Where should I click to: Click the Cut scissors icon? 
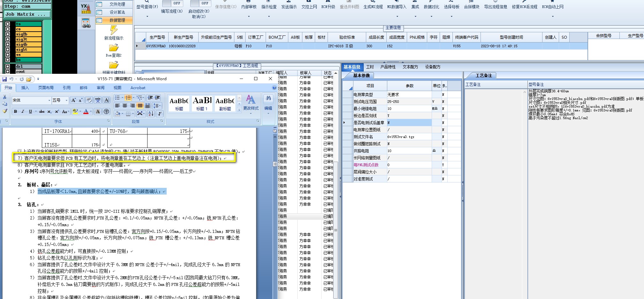click(x=4, y=97)
